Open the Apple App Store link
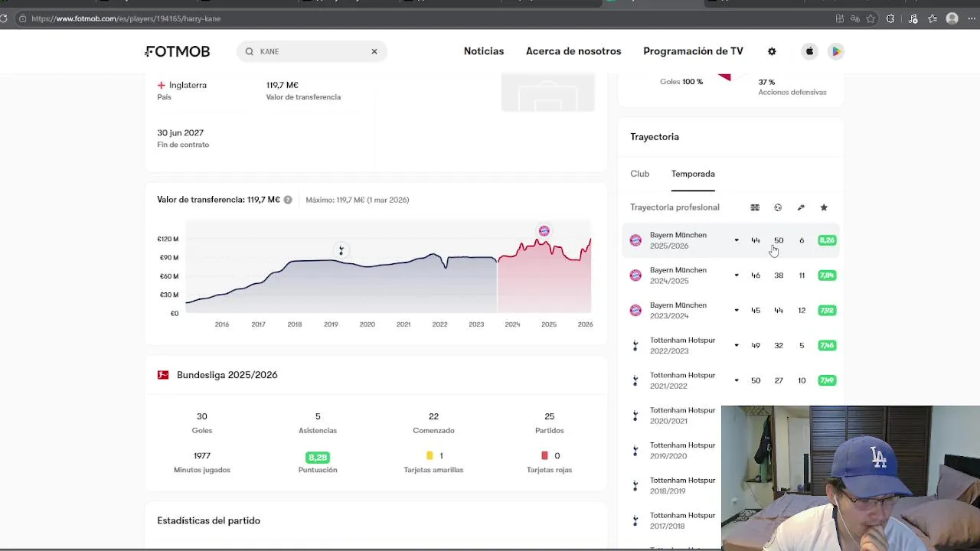Image resolution: width=980 pixels, height=551 pixels. [809, 51]
